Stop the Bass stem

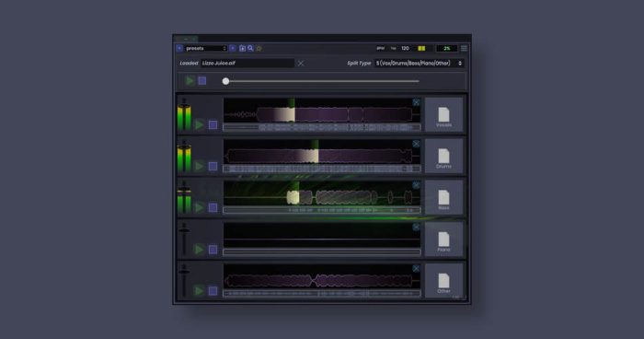(213, 207)
